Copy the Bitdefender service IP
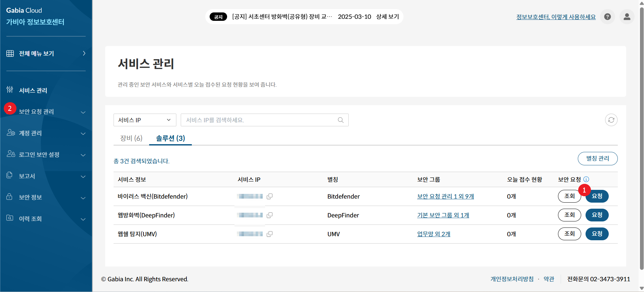The image size is (644, 292). tap(269, 196)
